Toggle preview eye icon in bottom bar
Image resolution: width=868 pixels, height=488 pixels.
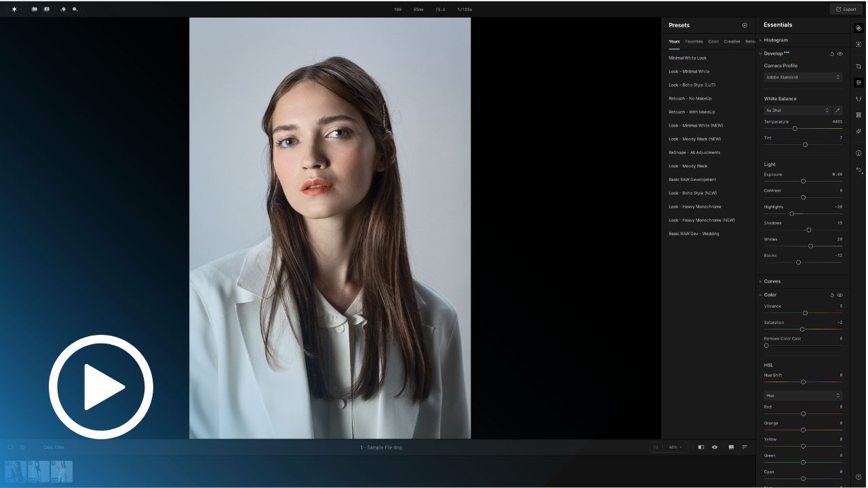[715, 447]
